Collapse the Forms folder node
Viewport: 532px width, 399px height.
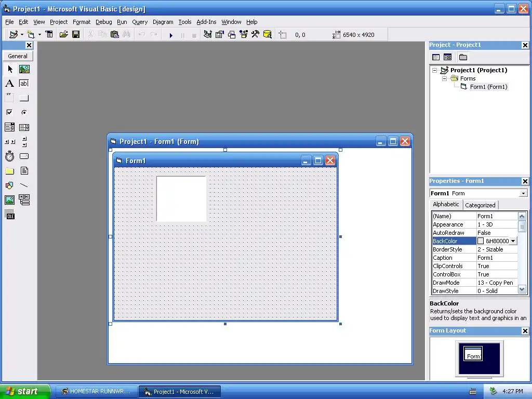pos(445,79)
